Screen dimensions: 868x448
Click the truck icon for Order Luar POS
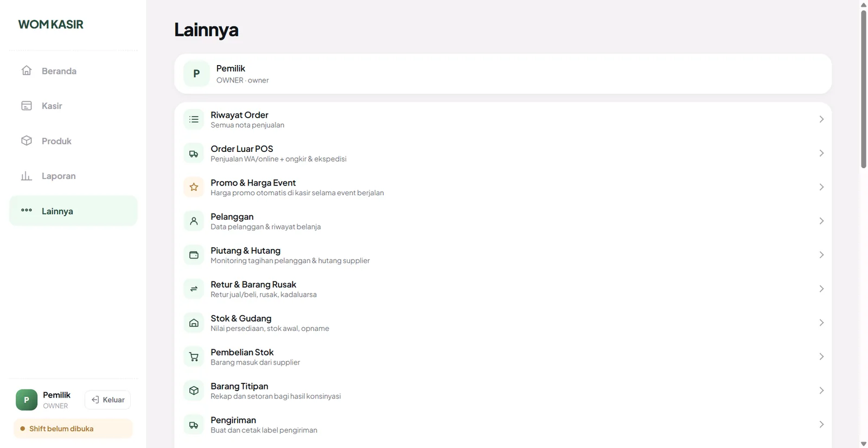click(194, 153)
